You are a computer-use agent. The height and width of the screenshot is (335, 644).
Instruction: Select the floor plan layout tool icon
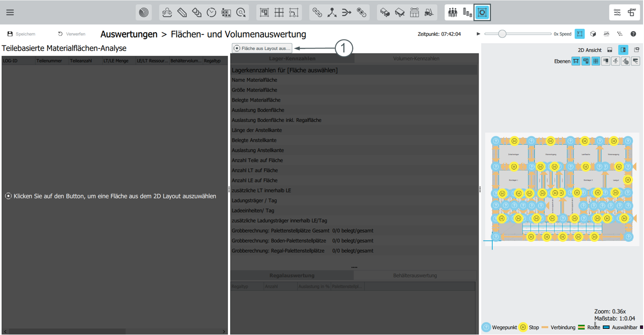[264, 13]
